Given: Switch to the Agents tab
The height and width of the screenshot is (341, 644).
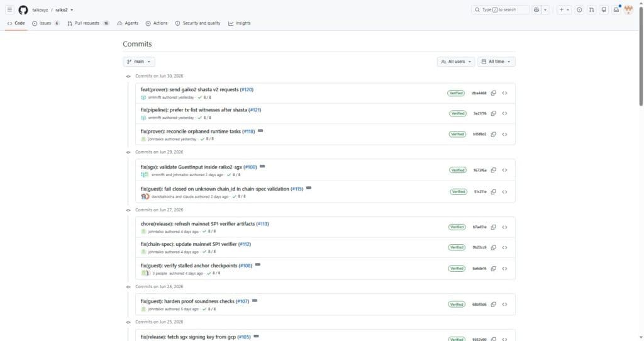Looking at the screenshot, I should [128, 23].
